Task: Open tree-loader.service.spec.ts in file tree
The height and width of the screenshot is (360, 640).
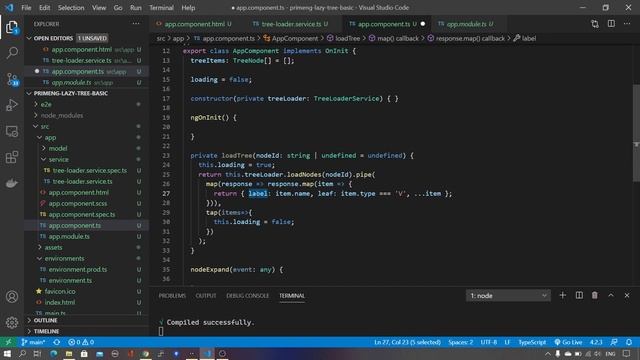Action: tap(89, 171)
